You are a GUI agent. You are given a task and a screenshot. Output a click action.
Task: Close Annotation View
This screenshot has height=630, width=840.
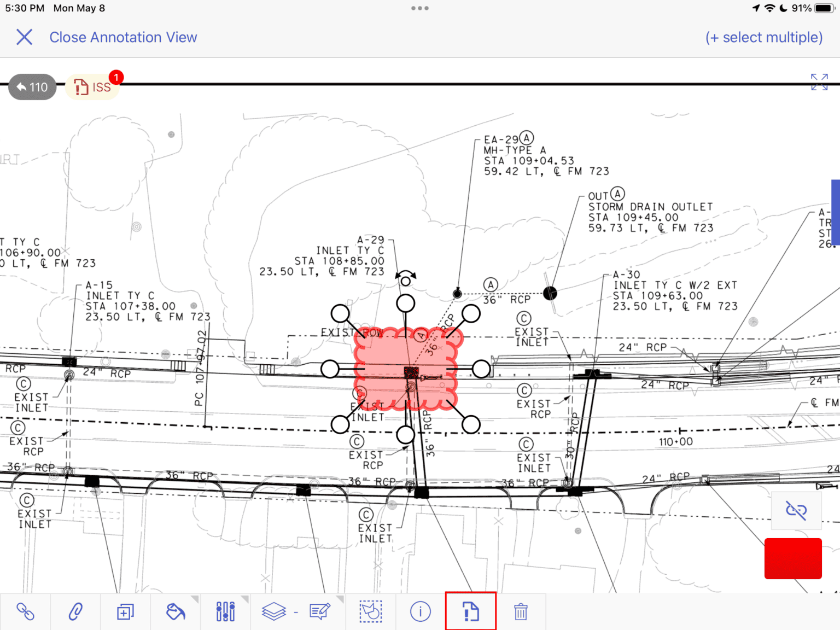[x=123, y=37]
